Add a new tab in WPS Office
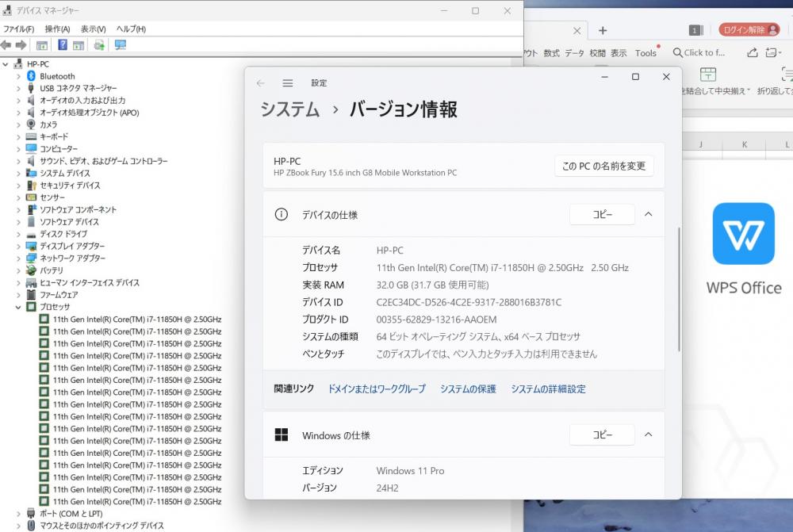Screen dimensions: 793x532 point(603,31)
